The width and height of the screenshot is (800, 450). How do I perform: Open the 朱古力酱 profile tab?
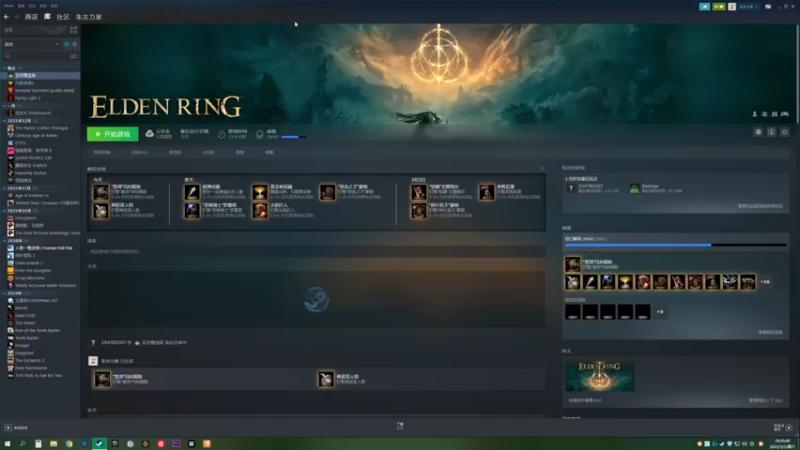click(x=89, y=17)
